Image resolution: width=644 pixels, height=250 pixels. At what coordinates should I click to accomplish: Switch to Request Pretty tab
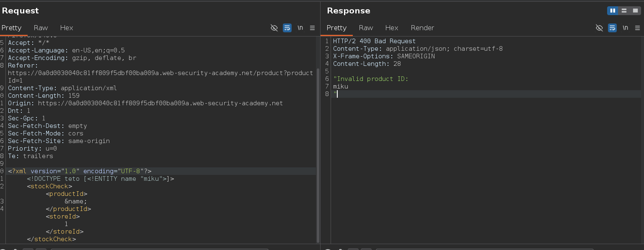[11, 28]
